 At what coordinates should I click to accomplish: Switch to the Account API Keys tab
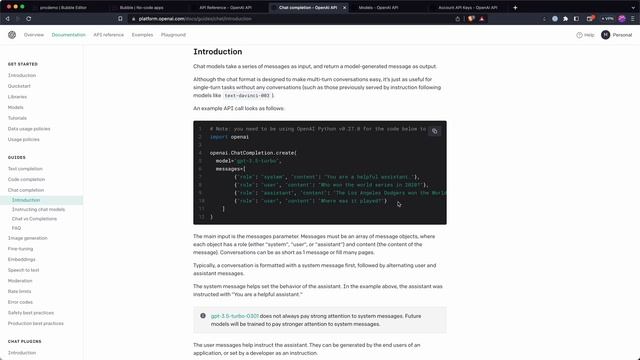click(468, 7)
